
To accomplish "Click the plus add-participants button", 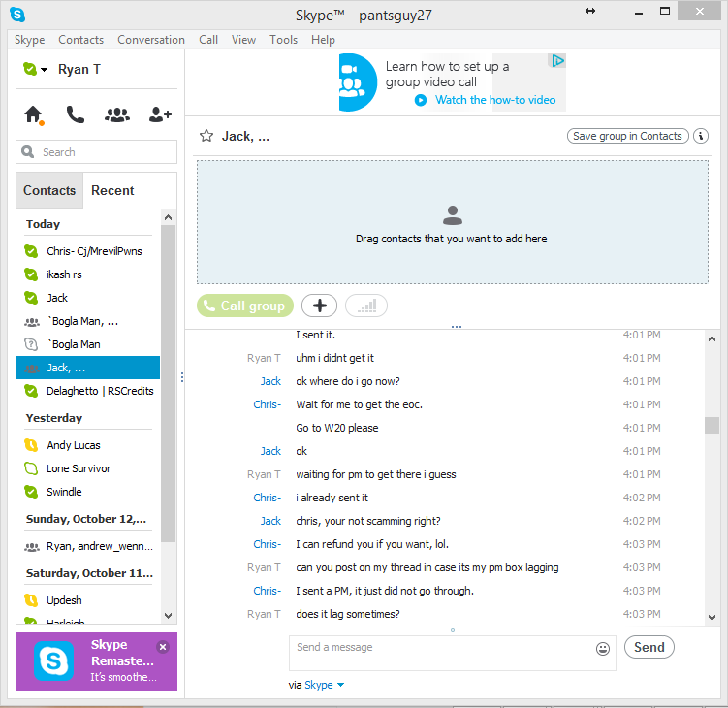I will pyautogui.click(x=320, y=306).
